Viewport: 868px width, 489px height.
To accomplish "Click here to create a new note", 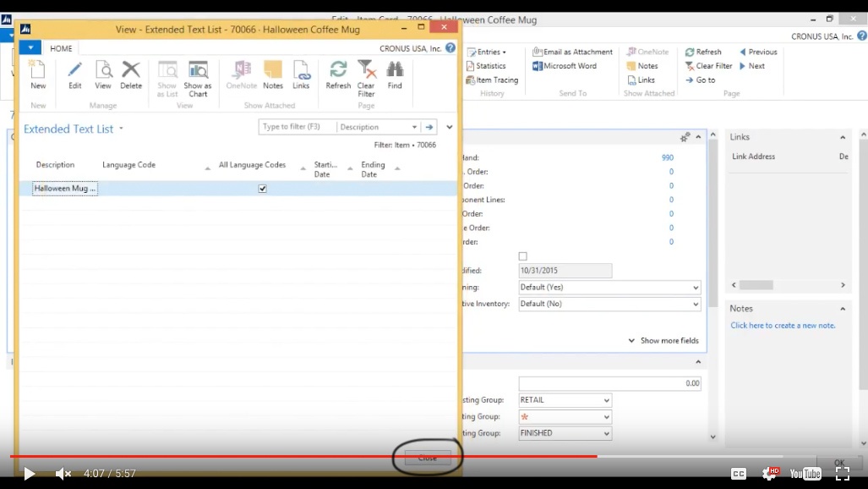I will (x=783, y=326).
